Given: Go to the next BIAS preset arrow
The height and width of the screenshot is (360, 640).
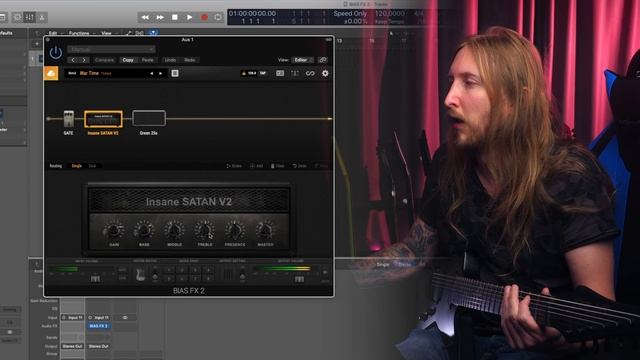Looking at the screenshot, I should pos(160,73).
